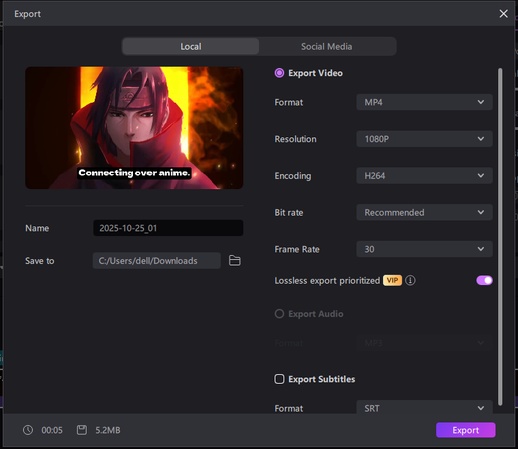Click the Resolution label
Viewport: 518px width, 449px height.
click(x=295, y=139)
